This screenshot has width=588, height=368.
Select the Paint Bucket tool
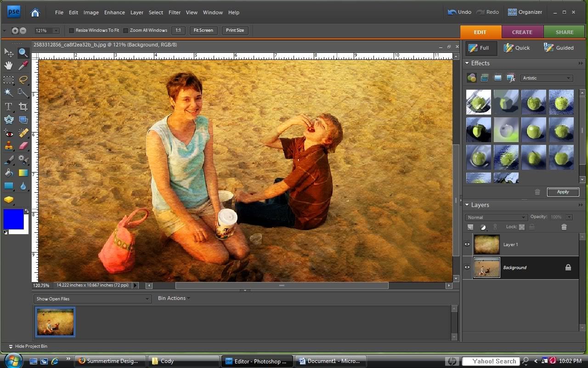point(8,173)
